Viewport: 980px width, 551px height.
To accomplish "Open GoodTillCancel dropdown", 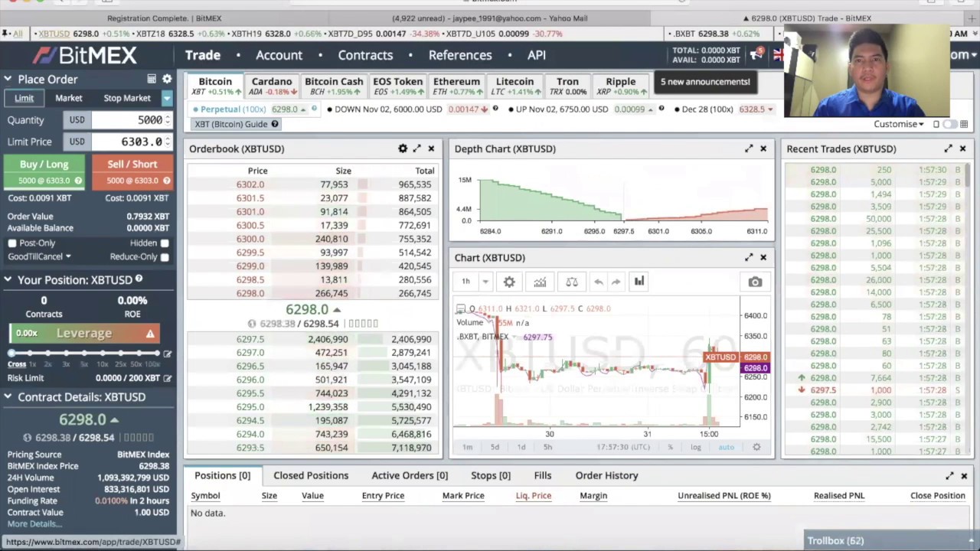I will pos(39,256).
